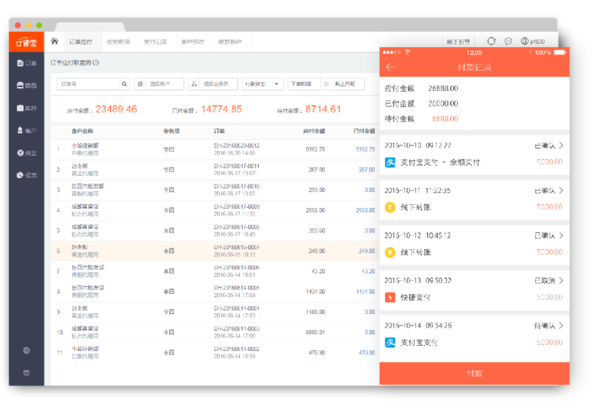The image size is (600, 411).
Task: Tap the pending amount 6888.00 in the phone
Action: tap(445, 119)
